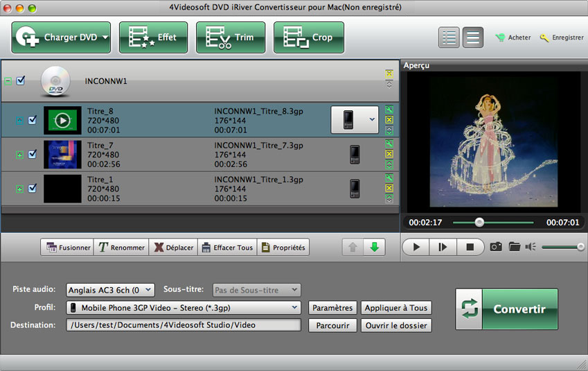Image resolution: width=588 pixels, height=371 pixels.
Task: Click the Enregistrer key link
Action: click(562, 37)
